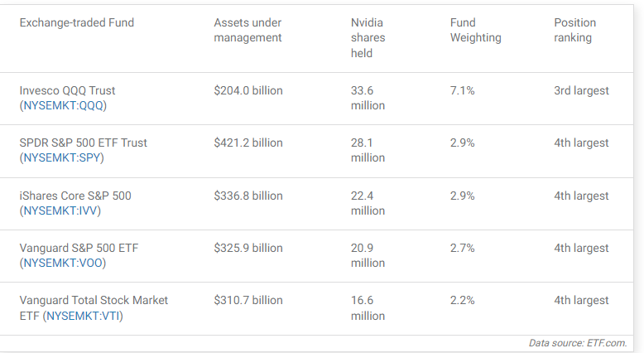This screenshot has height=353, width=644.
Task: Select the $310.7 billion assets cell
Action: (248, 300)
